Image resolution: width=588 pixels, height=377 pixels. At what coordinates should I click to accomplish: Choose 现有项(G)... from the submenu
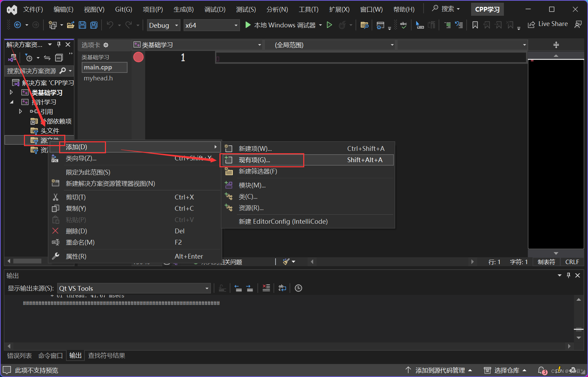(308, 160)
